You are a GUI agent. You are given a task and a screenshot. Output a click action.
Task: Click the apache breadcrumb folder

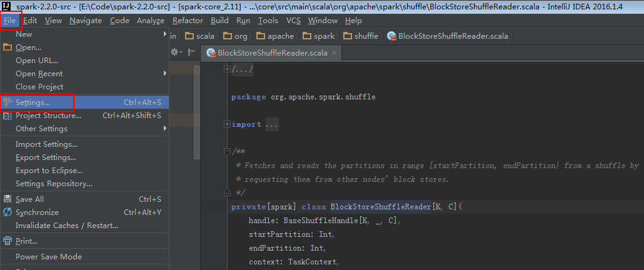click(274, 36)
